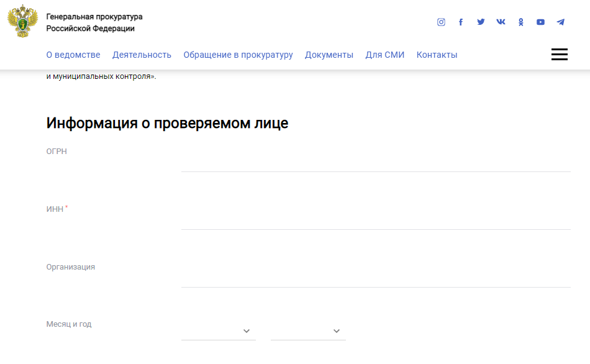Click the Prosecutor's Office coat of arms logo
The height and width of the screenshot is (364, 590).
[22, 22]
